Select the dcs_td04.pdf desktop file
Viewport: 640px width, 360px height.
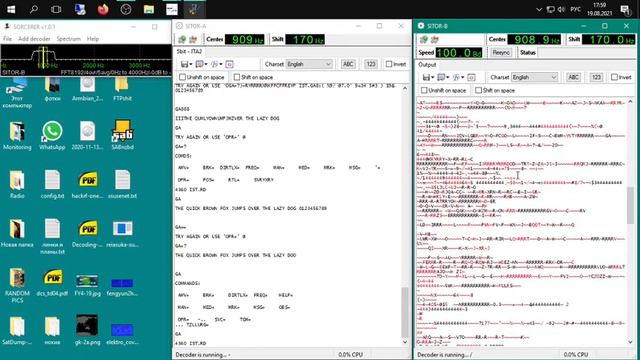[x=52, y=282]
